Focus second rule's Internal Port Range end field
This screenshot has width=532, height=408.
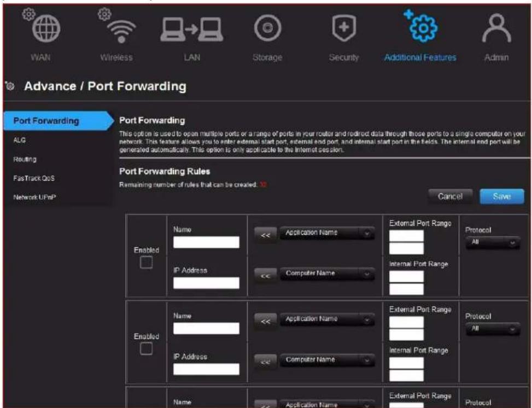[x=406, y=375]
